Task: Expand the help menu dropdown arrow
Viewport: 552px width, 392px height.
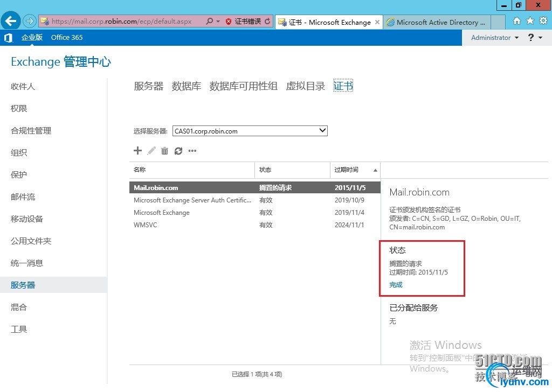Action: pos(540,38)
